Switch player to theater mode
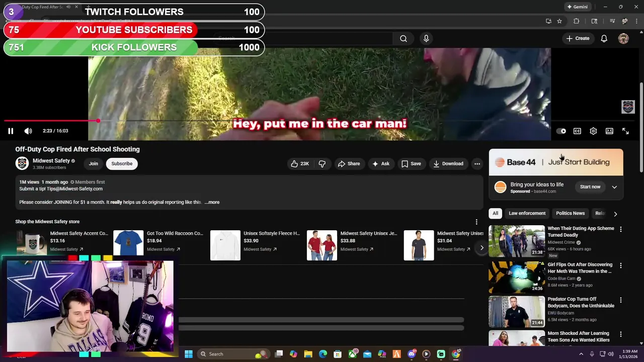 (609, 131)
